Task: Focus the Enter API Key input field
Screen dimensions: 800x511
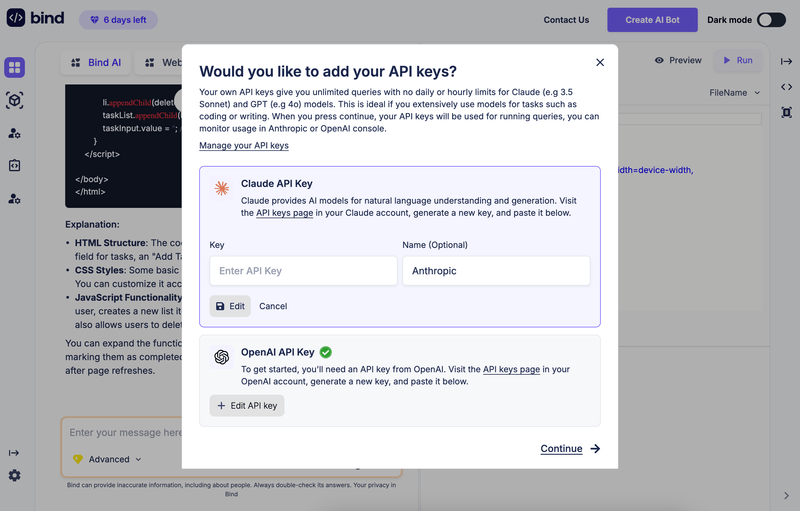Action: 303,271
